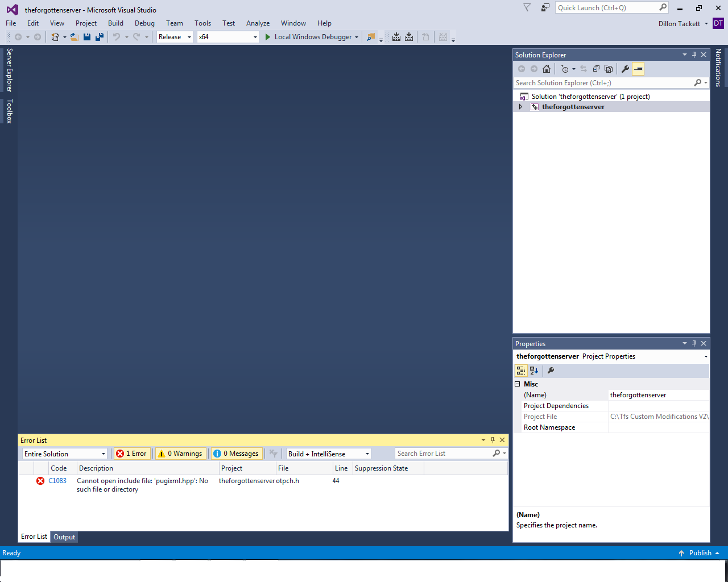Open the Analyze menu

click(258, 23)
